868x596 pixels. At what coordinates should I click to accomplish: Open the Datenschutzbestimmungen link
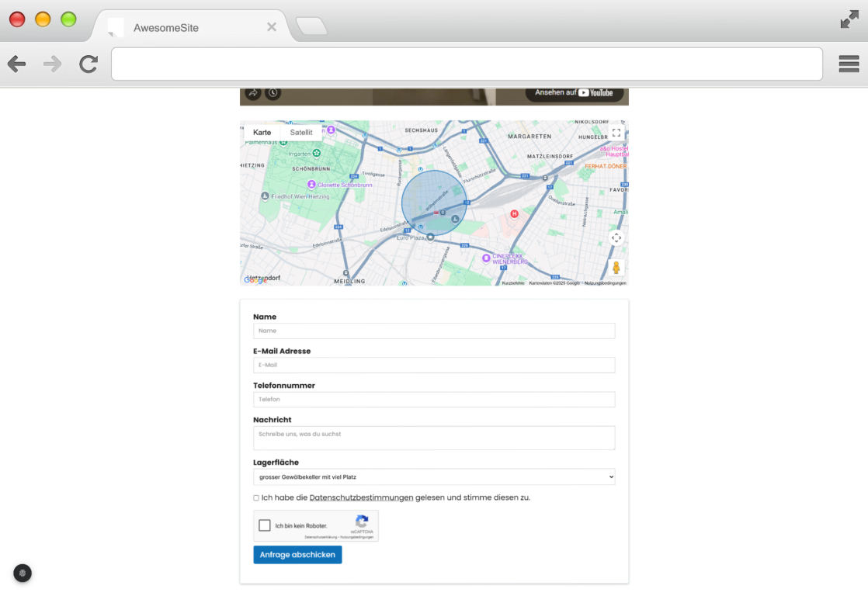coord(361,497)
